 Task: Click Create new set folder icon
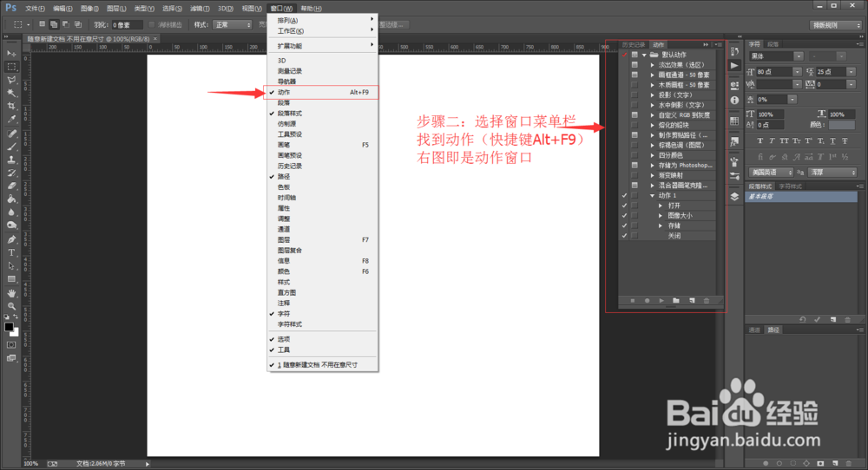[676, 301]
